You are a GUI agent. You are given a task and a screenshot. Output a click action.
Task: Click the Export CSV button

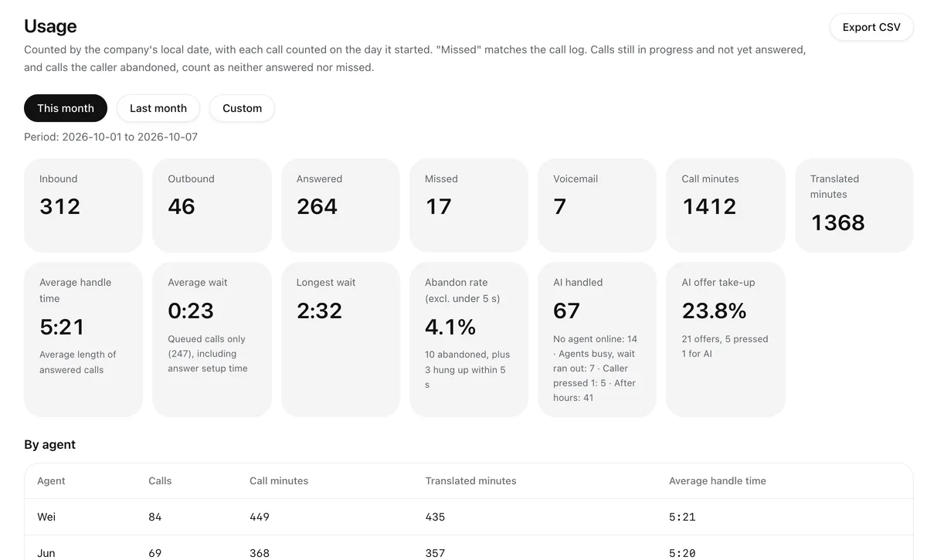point(871,27)
